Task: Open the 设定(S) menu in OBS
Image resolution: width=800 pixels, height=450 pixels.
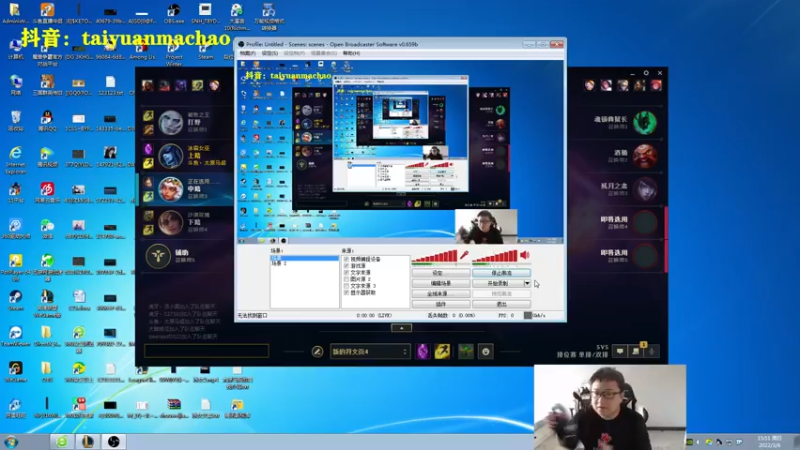Action: (x=269, y=53)
